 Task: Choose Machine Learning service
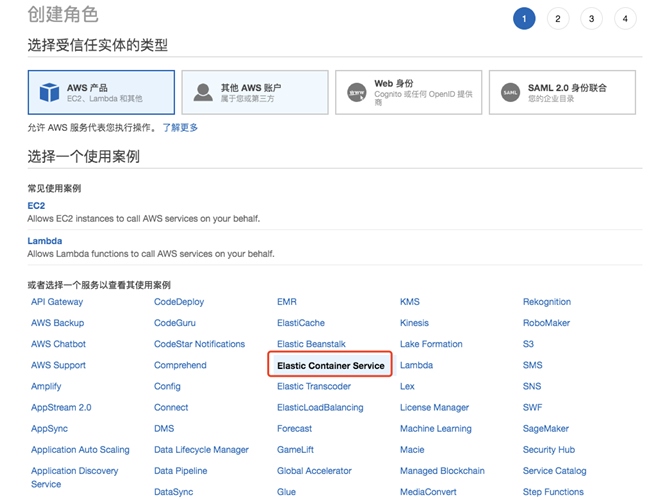tap(436, 429)
